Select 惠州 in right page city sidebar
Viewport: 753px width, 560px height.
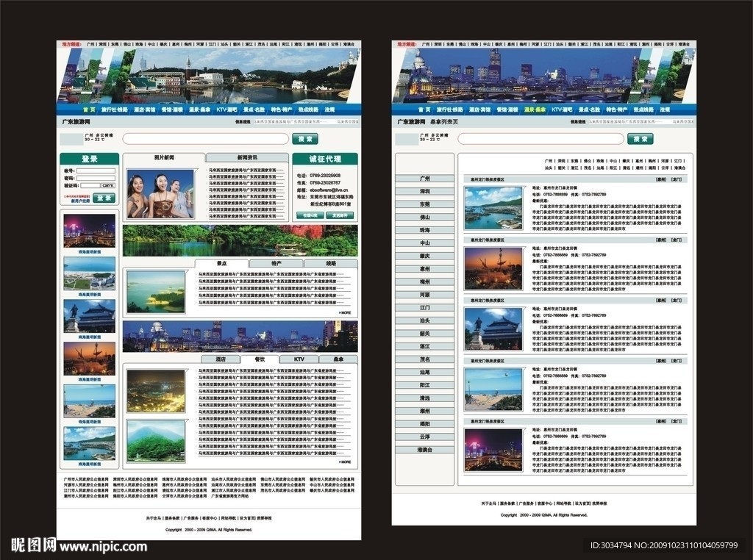pyautogui.click(x=424, y=269)
